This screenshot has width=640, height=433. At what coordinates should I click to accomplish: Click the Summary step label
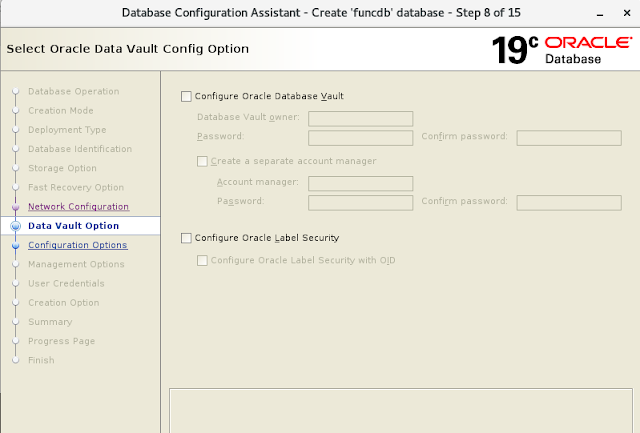tap(50, 322)
